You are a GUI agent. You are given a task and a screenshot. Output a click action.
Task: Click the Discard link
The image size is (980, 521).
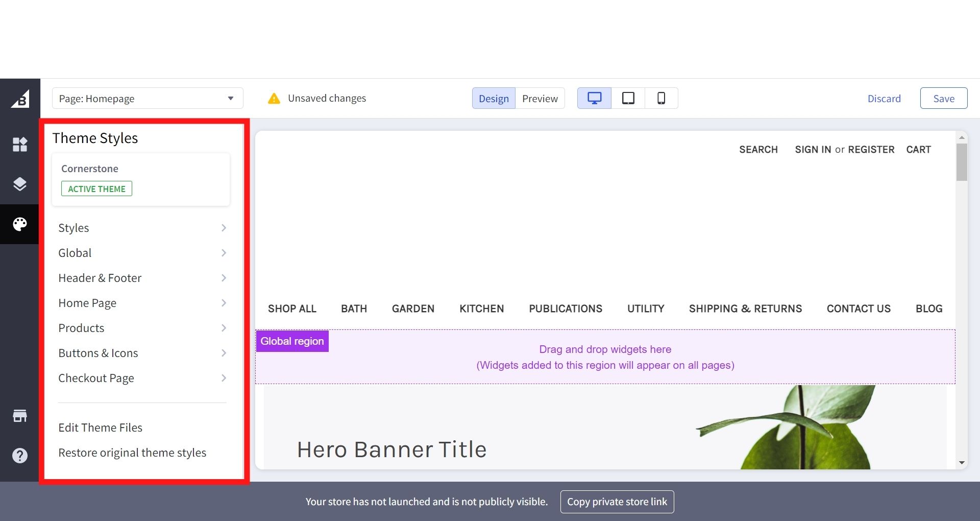coord(884,99)
